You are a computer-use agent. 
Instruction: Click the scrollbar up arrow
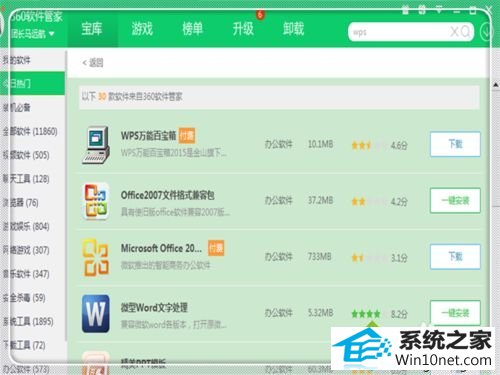tap(496, 85)
